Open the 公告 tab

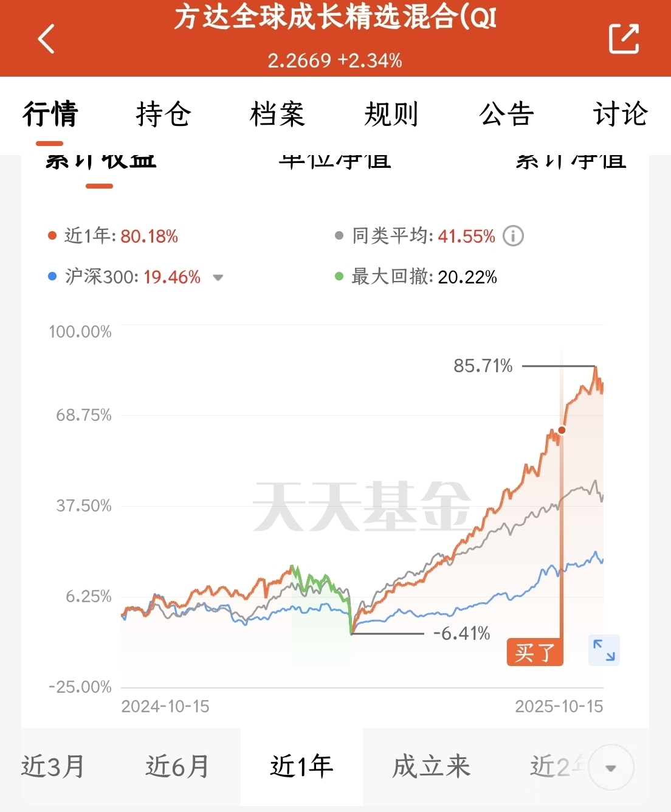[506, 114]
